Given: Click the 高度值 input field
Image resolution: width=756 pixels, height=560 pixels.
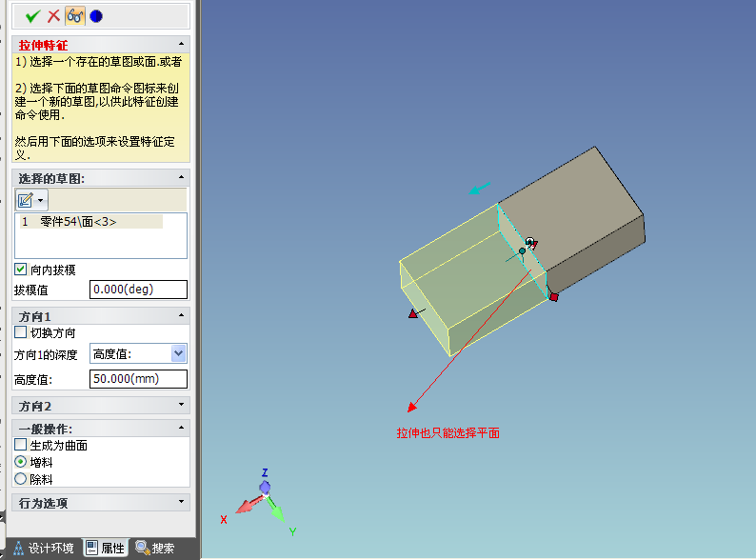Looking at the screenshot, I should click(x=138, y=379).
